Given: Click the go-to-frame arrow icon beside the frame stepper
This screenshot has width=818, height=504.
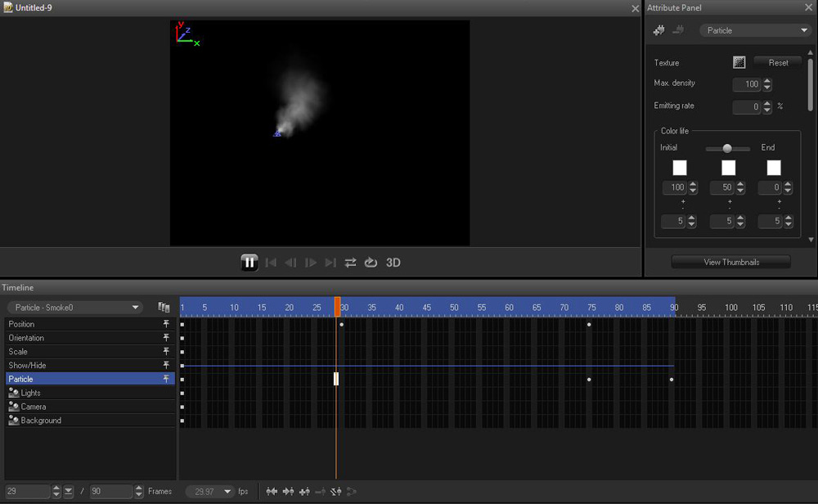Looking at the screenshot, I should click(x=69, y=491).
